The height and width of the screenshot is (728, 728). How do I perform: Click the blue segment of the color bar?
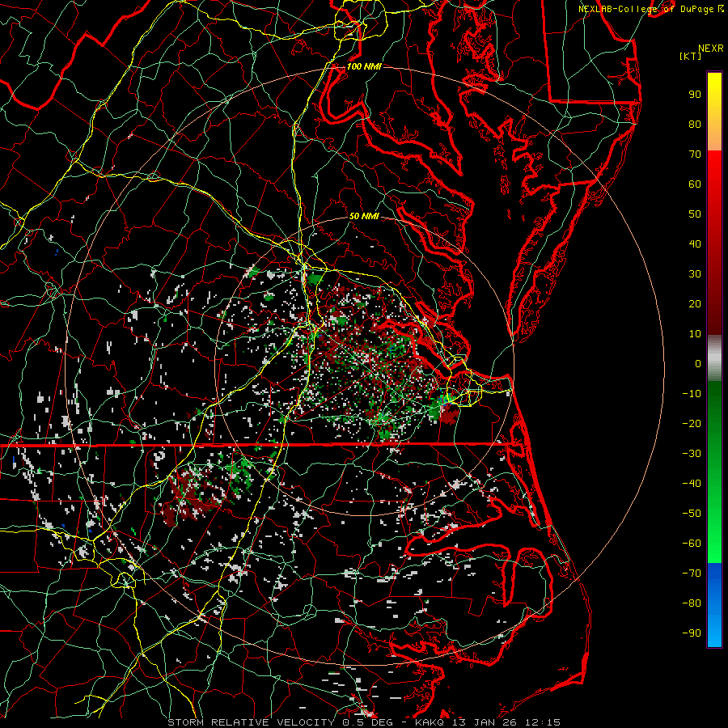tap(714, 604)
